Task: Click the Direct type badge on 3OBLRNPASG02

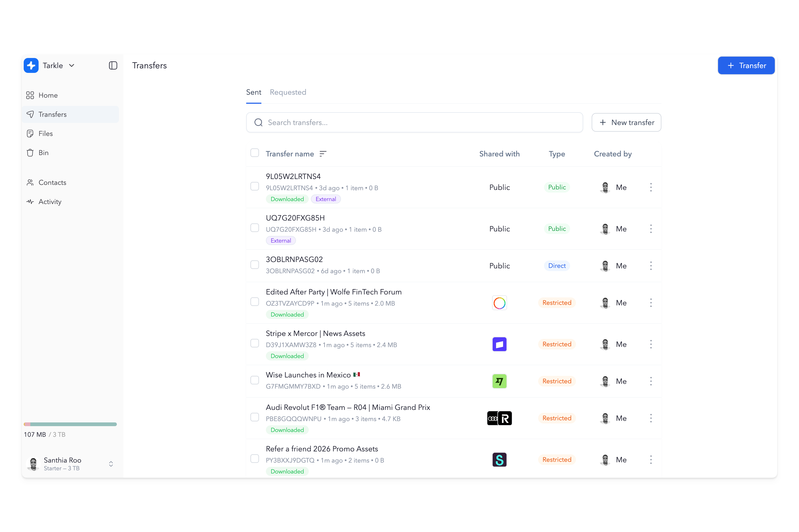Action: 557,266
